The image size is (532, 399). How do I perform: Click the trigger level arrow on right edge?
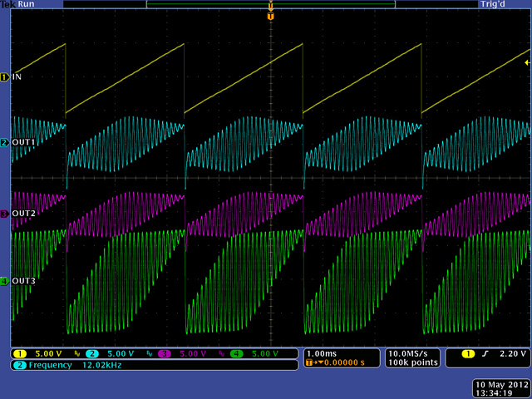click(526, 62)
